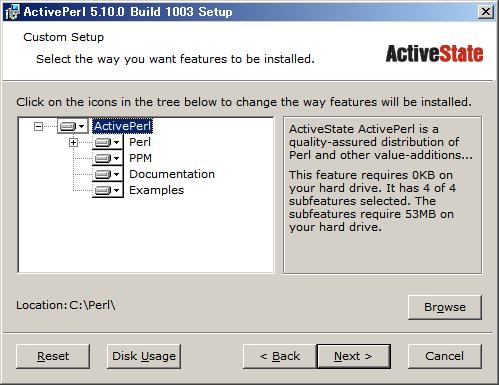Screen dimensions: 499x385
Task: Open the Disk Usage dialog
Action: pyautogui.click(x=144, y=356)
